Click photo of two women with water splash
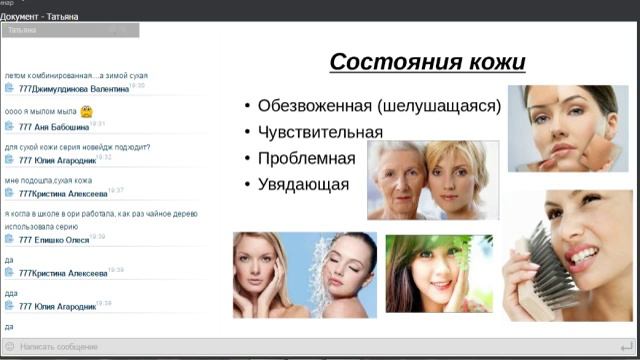Viewport: 640px width, 360px height. click(x=305, y=275)
